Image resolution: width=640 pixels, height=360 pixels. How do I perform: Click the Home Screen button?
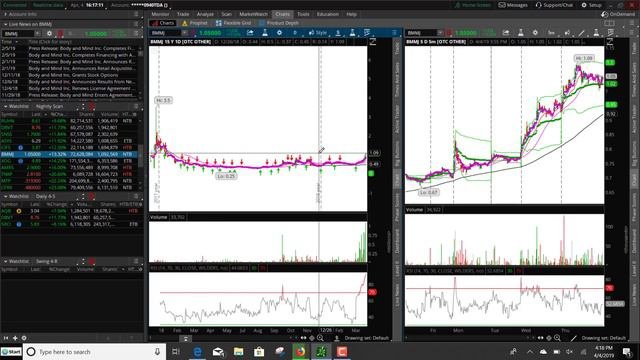(473, 5)
